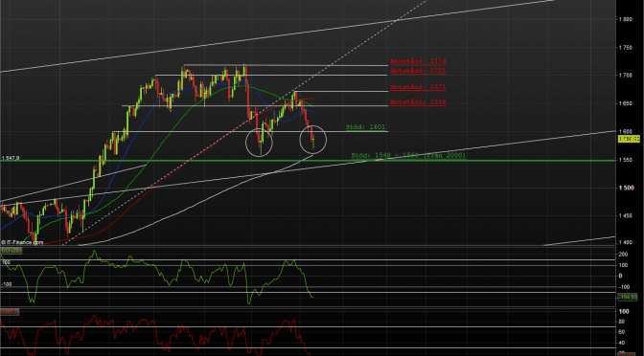Click the yellow current price tag on the axis
This screenshot has height=356, width=644.
[x=630, y=139]
